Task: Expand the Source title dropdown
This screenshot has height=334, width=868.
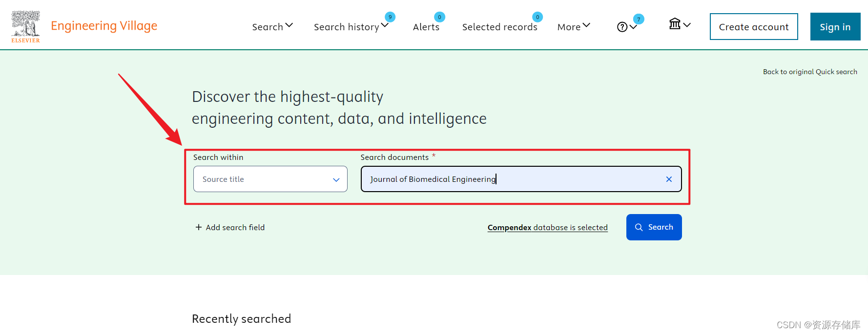Action: [270, 179]
